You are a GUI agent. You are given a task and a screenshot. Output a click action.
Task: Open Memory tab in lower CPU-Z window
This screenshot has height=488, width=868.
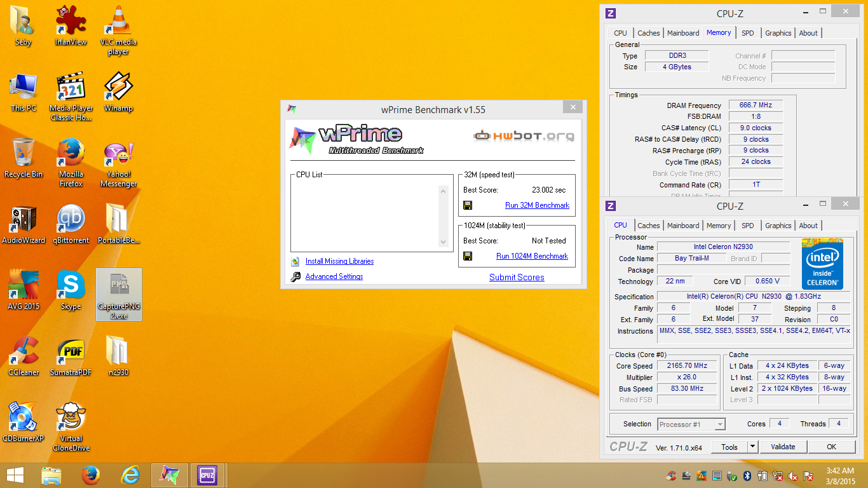click(719, 226)
